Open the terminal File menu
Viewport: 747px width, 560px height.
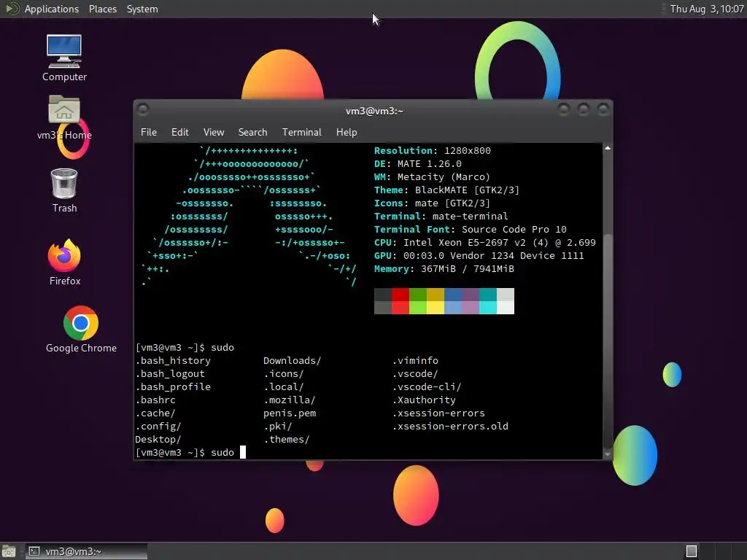149,133
